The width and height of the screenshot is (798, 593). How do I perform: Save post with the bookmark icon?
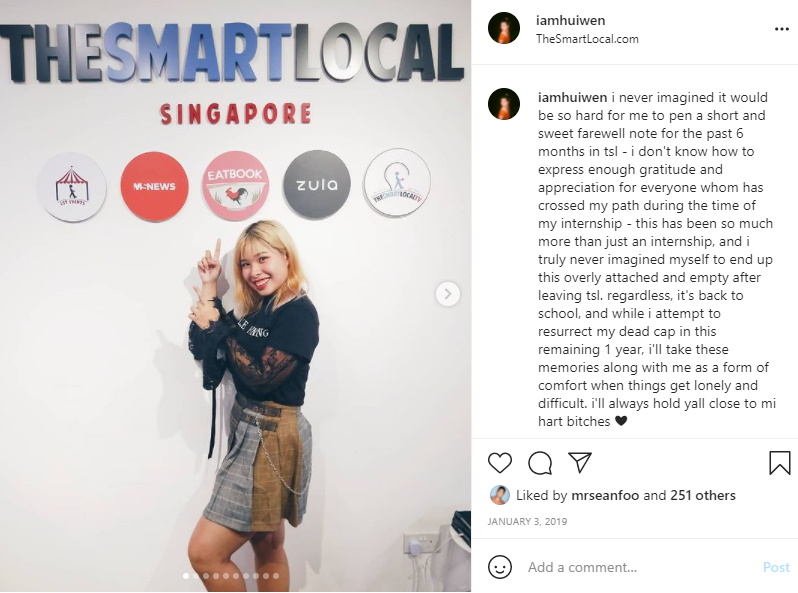click(779, 463)
